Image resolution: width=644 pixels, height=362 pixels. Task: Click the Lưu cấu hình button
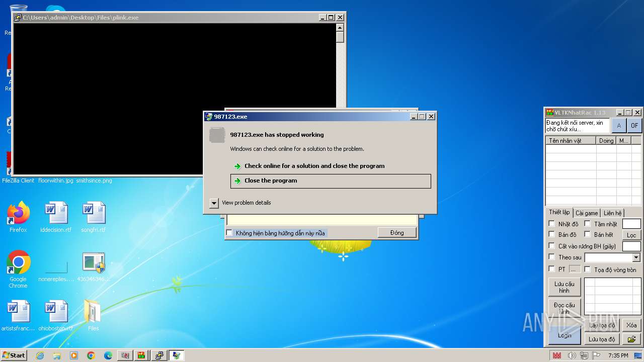(x=565, y=287)
